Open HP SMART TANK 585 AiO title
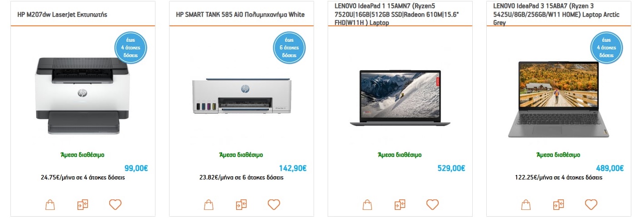Viewport: 644px width, 223px height. pos(240,15)
